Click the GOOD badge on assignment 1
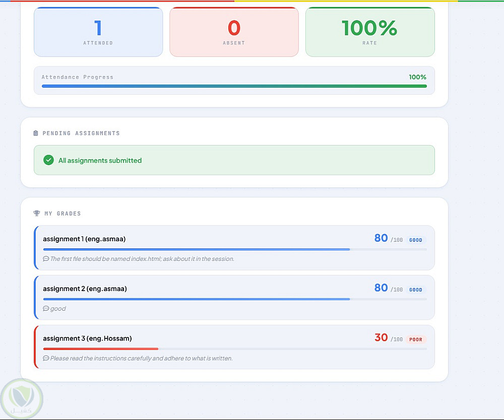Viewport: 504px width, 420px height. (x=416, y=240)
